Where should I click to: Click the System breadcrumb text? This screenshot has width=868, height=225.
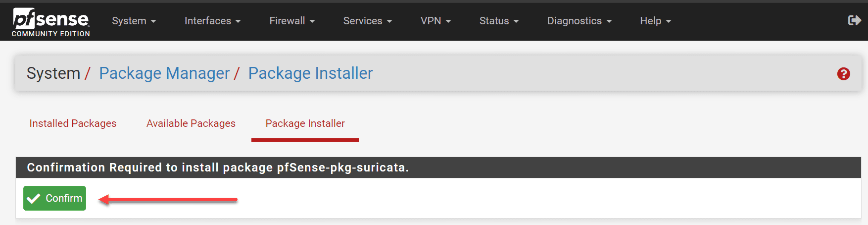53,73
